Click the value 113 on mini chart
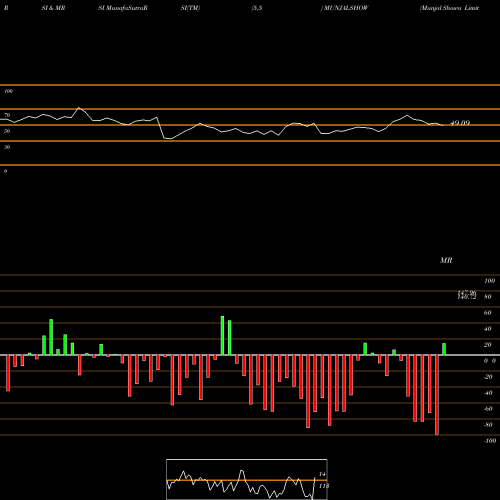This screenshot has width=500, height=500. (x=324, y=486)
